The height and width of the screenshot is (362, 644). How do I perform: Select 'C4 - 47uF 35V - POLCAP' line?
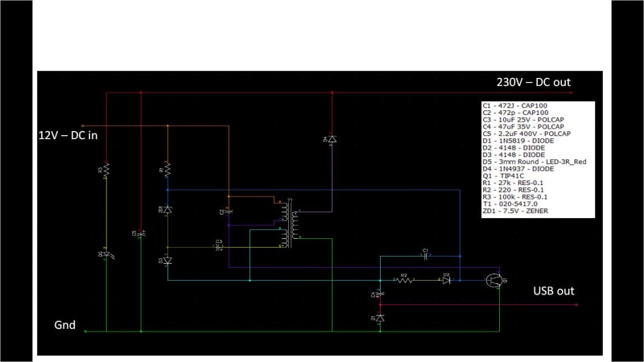click(523, 126)
